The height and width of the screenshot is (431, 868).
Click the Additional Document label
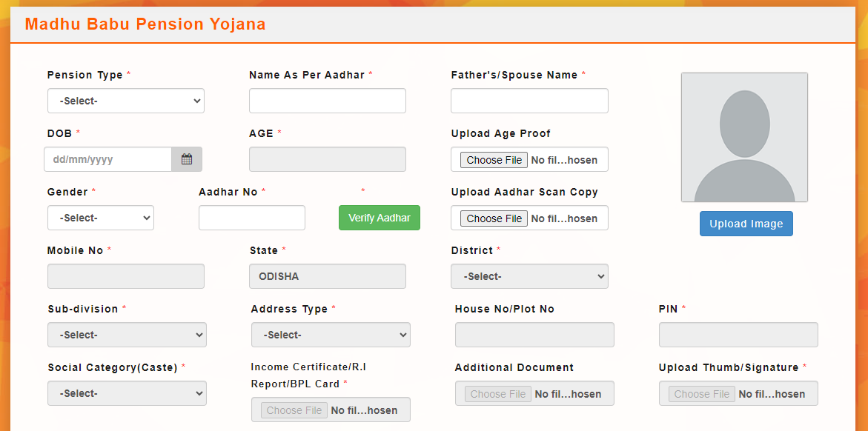point(514,367)
